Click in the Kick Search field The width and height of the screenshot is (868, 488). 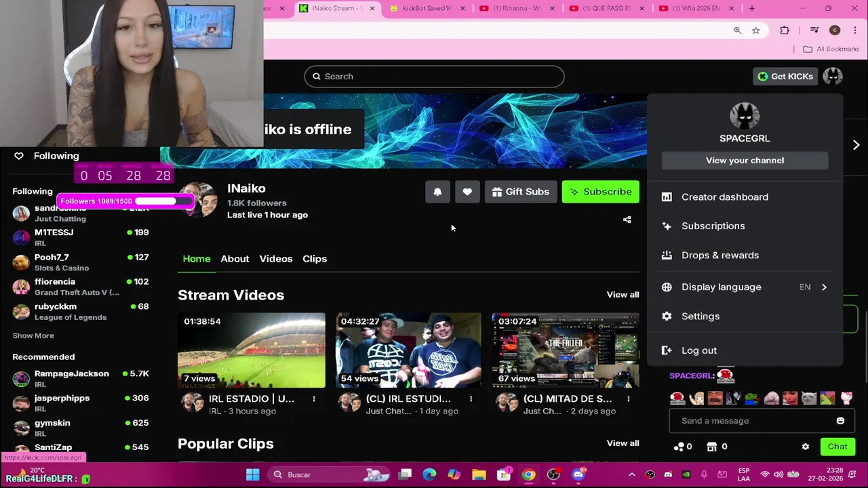click(x=434, y=77)
